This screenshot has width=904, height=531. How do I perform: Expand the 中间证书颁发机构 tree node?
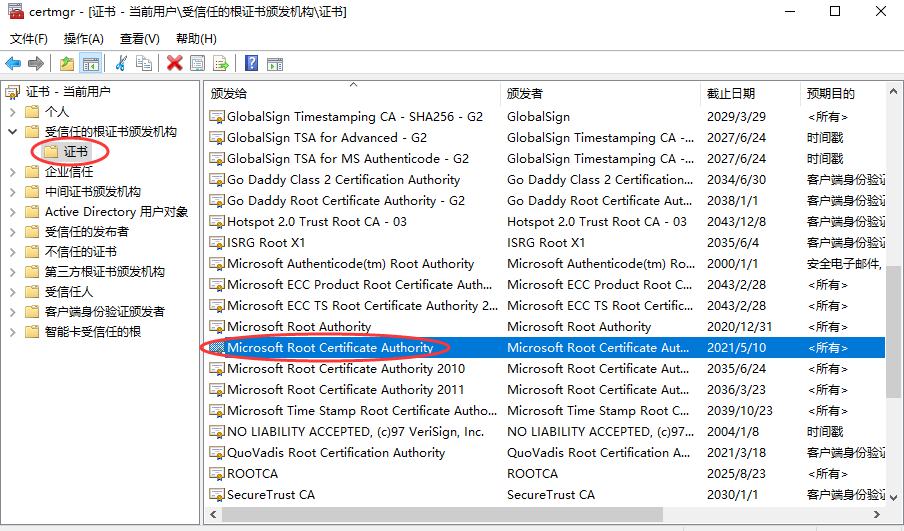pos(13,192)
